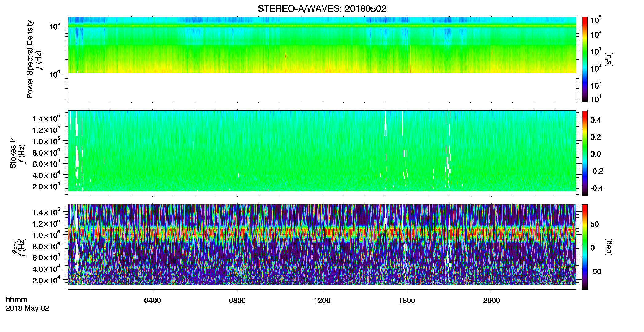
Task: Click the [deg] unit label
Action: point(608,247)
